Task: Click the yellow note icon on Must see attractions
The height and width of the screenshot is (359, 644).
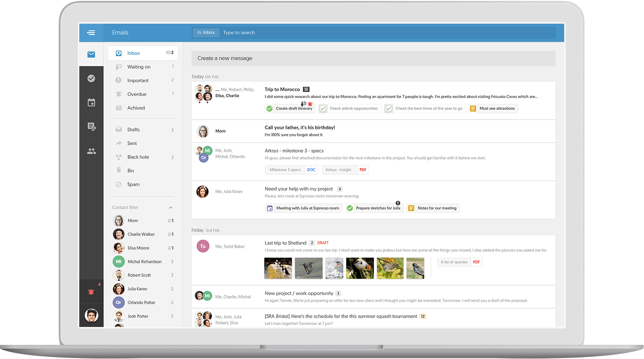Action: (x=473, y=108)
